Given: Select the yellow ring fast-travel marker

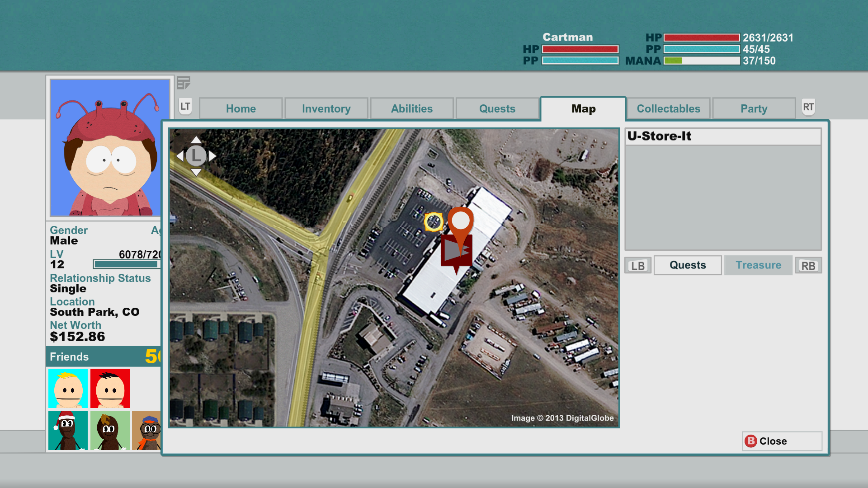Looking at the screenshot, I should point(434,222).
